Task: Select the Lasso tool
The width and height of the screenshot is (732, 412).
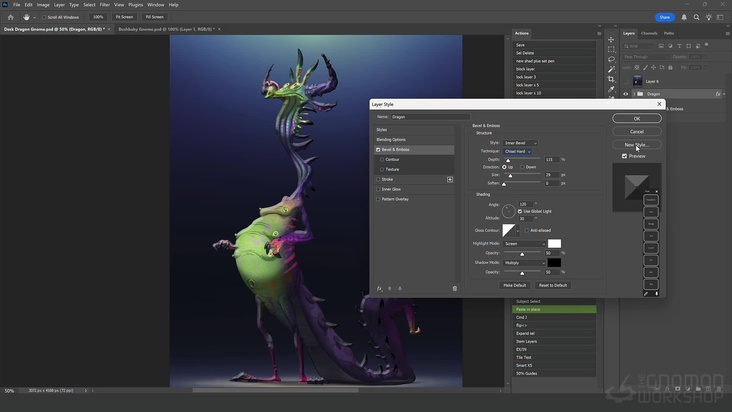Action: pos(611,59)
